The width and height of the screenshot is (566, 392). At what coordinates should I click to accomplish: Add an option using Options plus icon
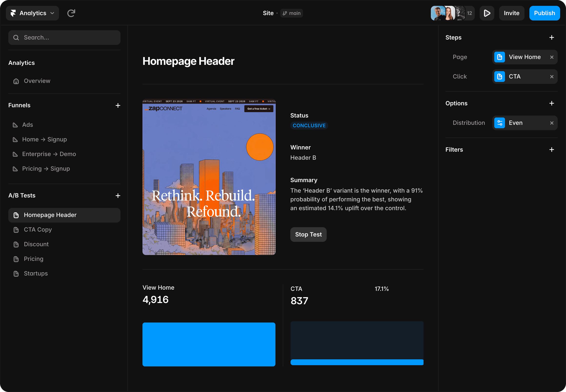point(552,103)
